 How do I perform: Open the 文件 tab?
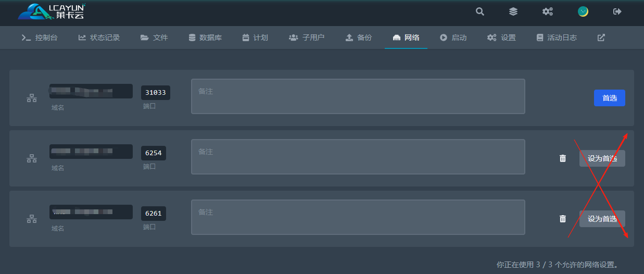click(154, 38)
